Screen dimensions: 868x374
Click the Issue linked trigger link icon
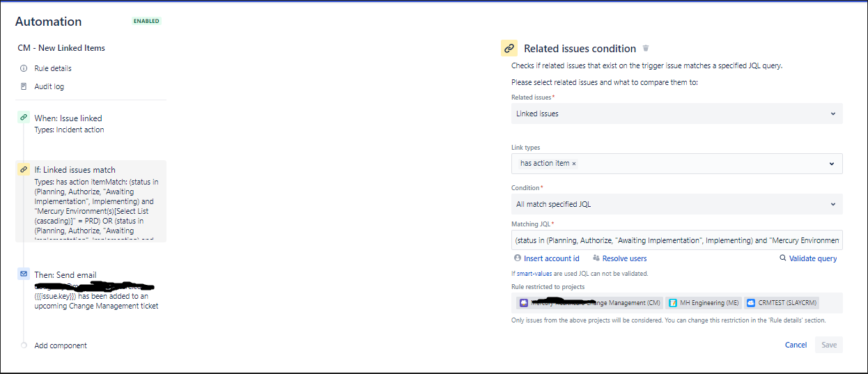coord(24,118)
